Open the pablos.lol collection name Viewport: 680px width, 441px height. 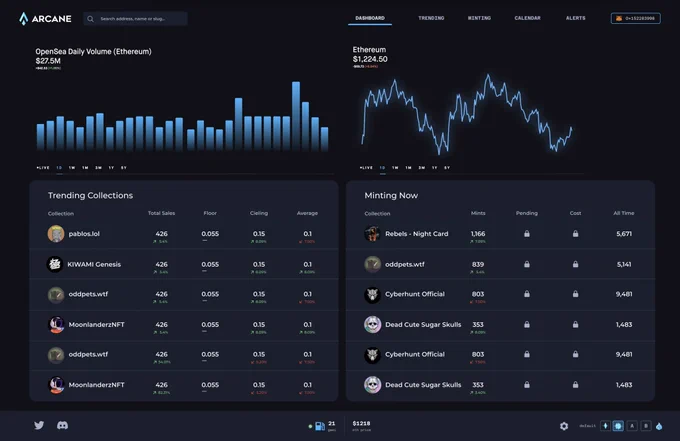pos(84,234)
